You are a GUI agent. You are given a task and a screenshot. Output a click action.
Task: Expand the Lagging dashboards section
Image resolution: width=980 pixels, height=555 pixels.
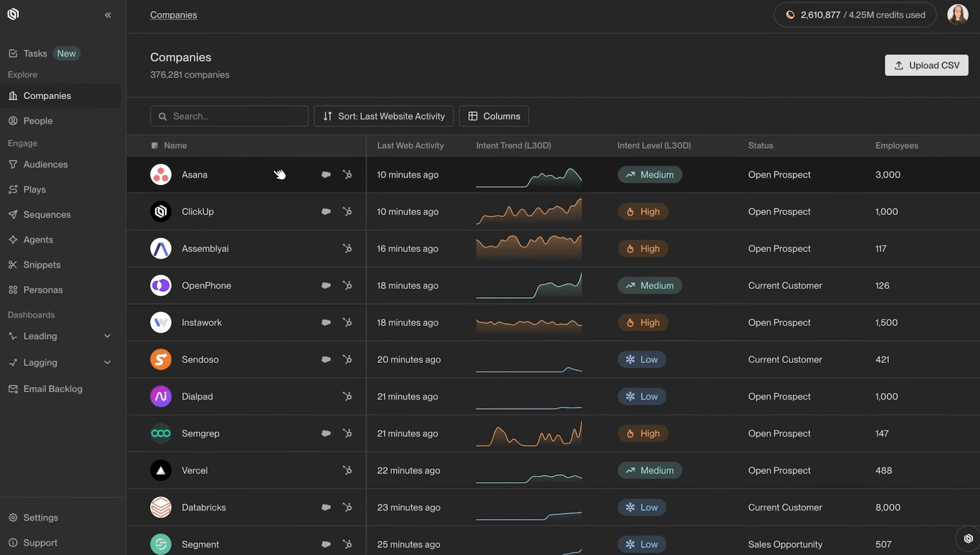107,362
